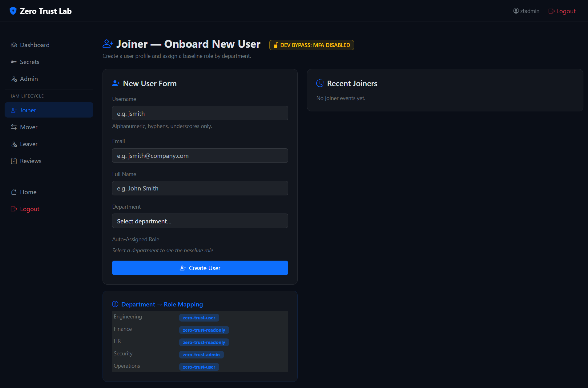Click the Reviews clipboard icon
The width and height of the screenshot is (588, 388).
click(x=14, y=161)
